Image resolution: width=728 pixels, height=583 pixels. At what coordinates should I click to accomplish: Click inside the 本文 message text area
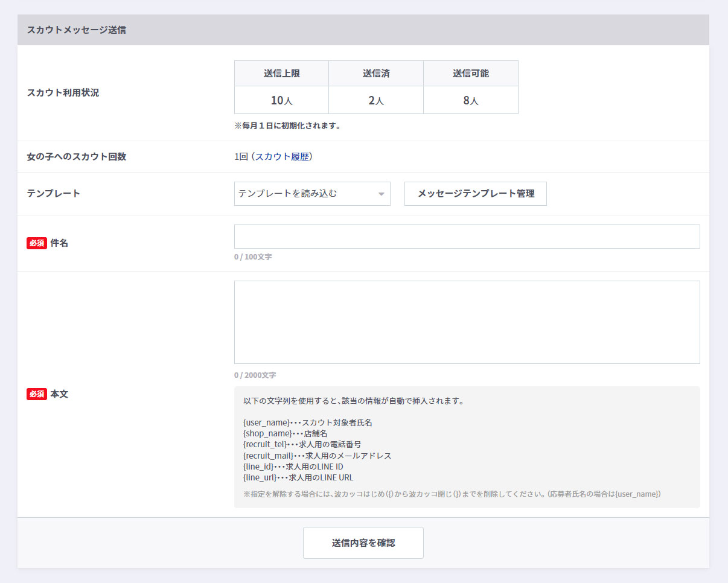[x=467, y=322]
